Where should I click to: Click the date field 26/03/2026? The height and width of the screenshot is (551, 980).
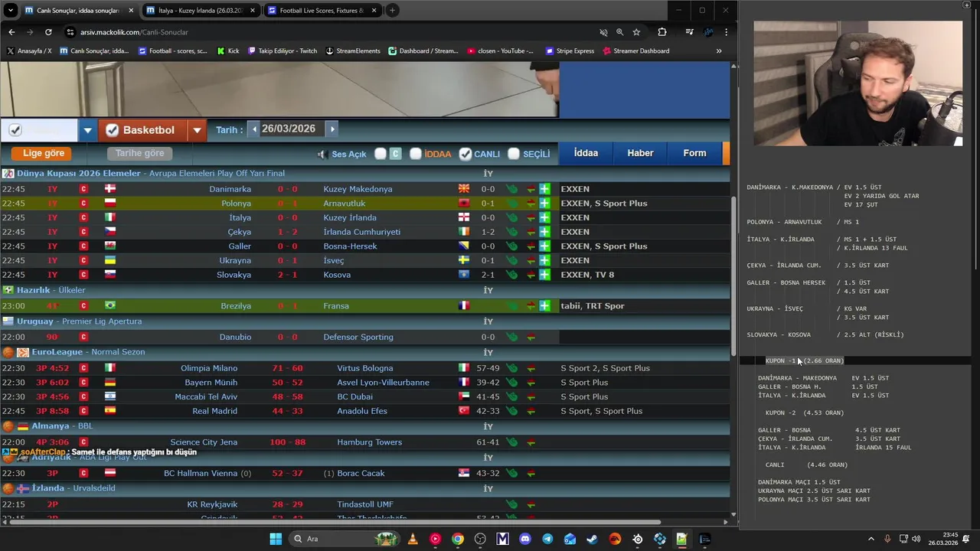[x=289, y=129]
